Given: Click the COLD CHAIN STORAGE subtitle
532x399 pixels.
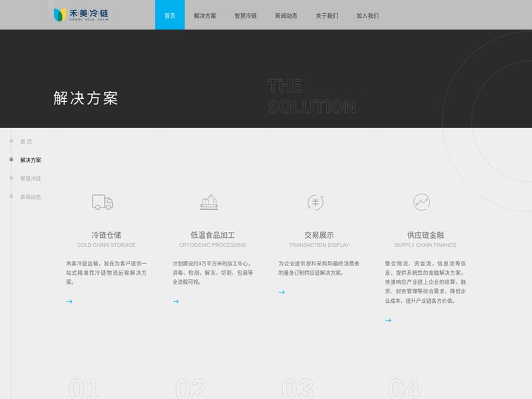Looking at the screenshot, I should point(106,245).
